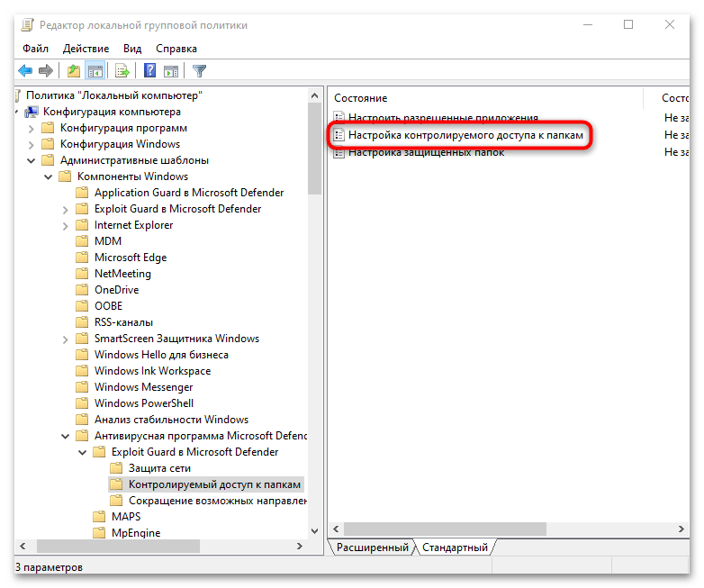Click the Forward arrow toolbar icon
Viewport: 704px width, 588px height.
pyautogui.click(x=46, y=70)
